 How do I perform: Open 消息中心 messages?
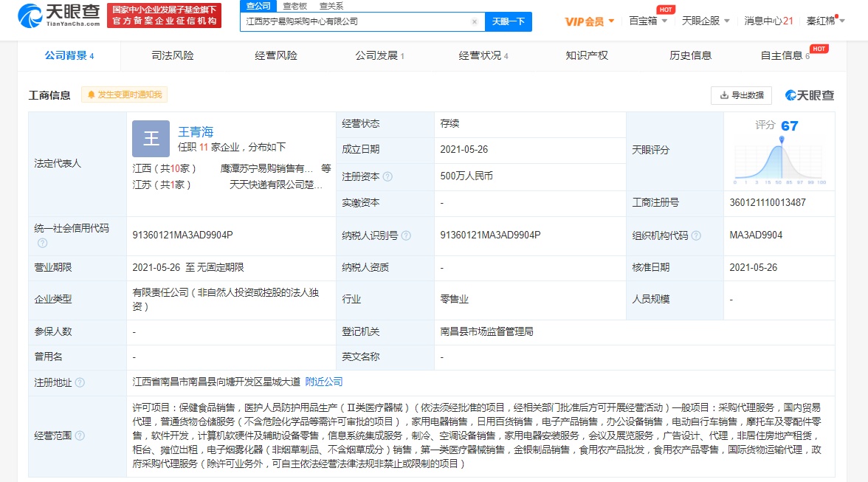(x=768, y=21)
